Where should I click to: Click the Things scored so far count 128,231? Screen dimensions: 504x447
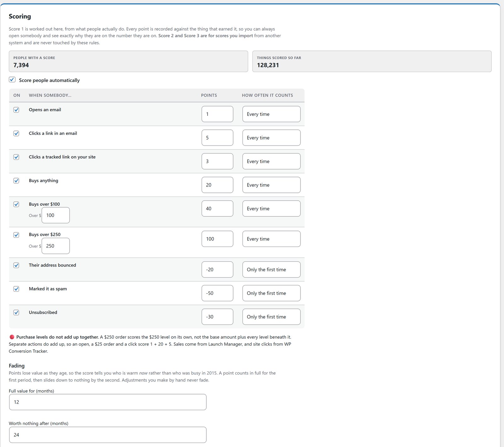tap(268, 65)
